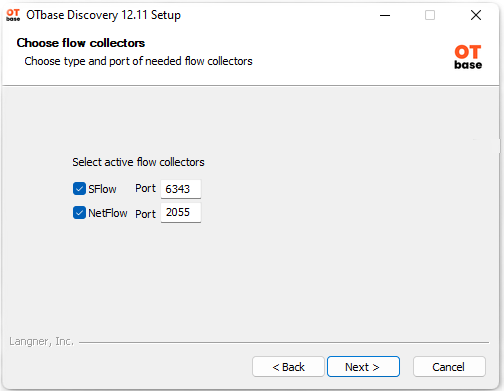Click the Port label beside 2055
The image size is (504, 391).
(145, 214)
